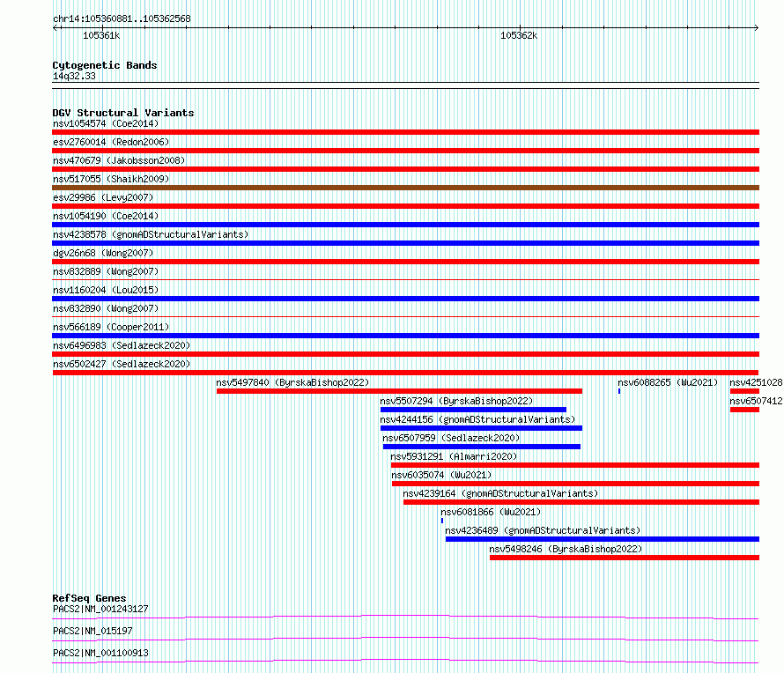Open PACS2|NM_001243127 gene label

pos(100,609)
